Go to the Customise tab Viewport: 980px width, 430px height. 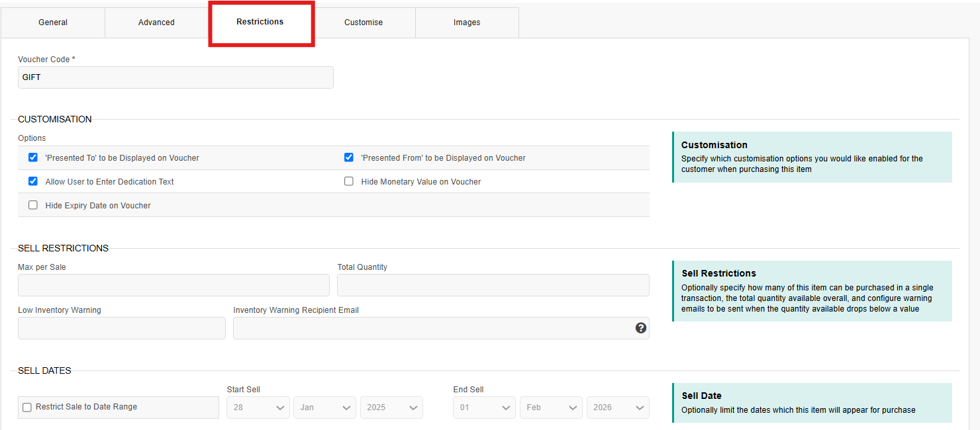pos(364,22)
